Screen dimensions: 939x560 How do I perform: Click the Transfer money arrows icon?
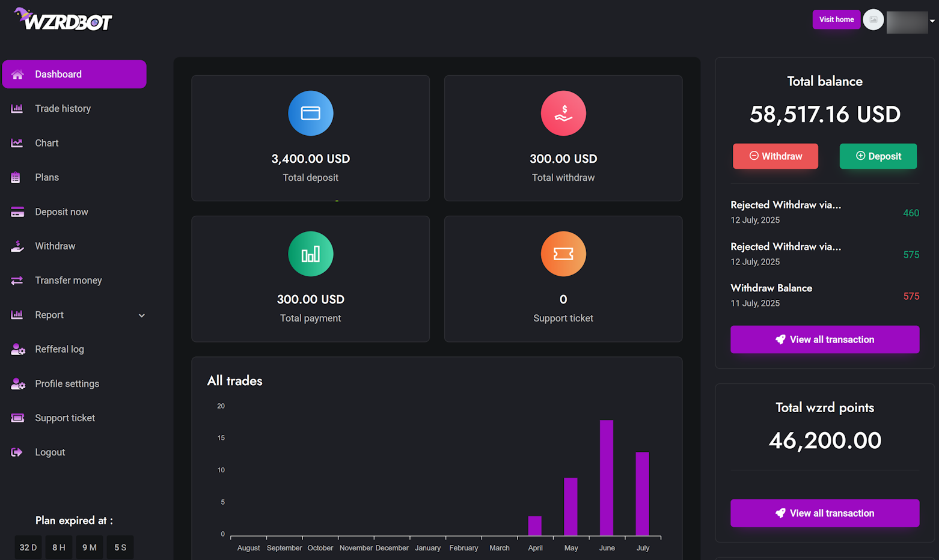(x=17, y=281)
